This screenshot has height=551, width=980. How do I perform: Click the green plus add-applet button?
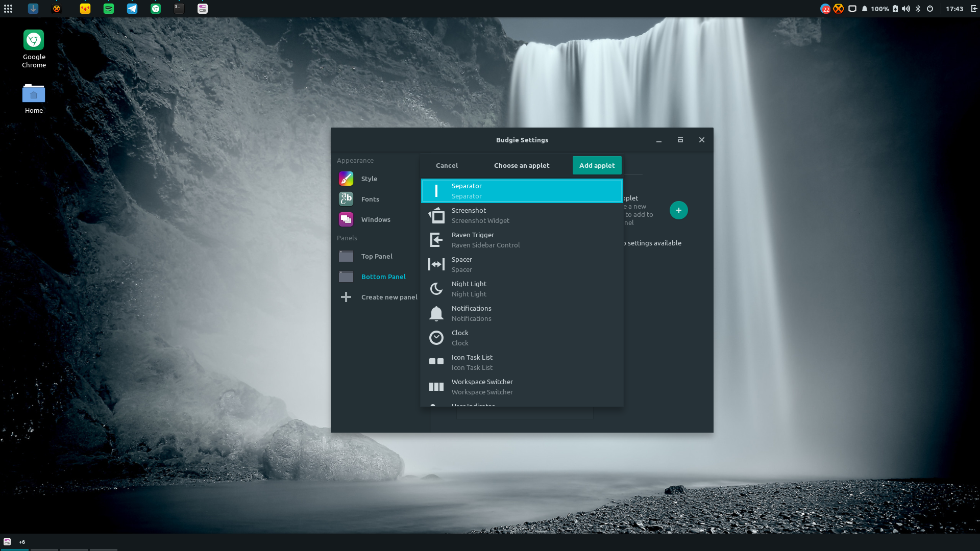[x=678, y=210]
